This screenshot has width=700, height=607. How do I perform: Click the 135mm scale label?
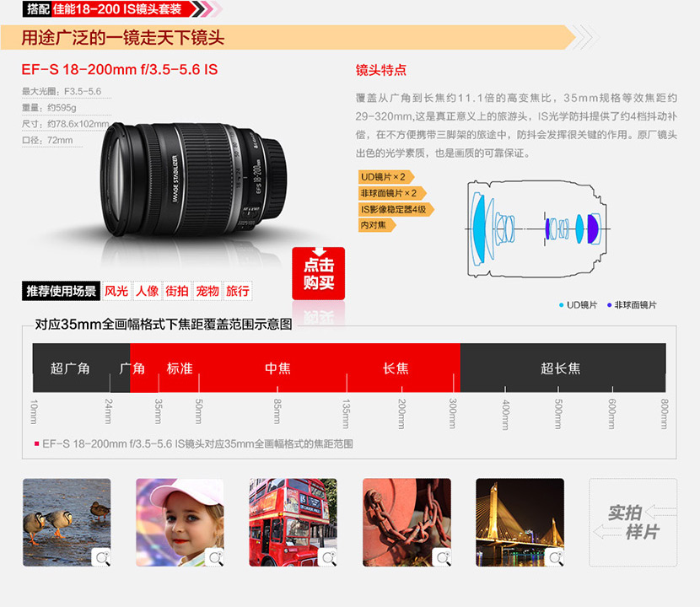(x=346, y=414)
